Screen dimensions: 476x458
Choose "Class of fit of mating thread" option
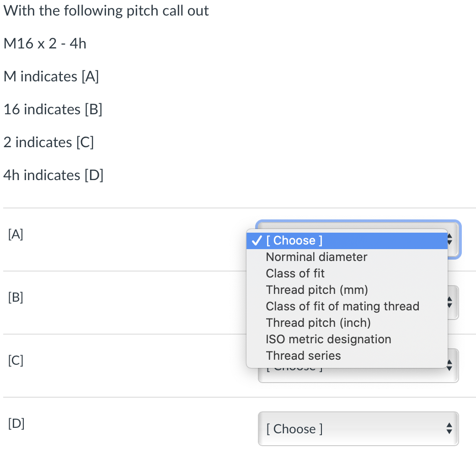pos(342,306)
